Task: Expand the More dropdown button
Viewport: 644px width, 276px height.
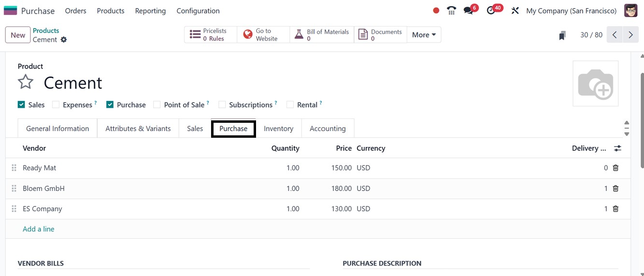Action: pyautogui.click(x=424, y=35)
